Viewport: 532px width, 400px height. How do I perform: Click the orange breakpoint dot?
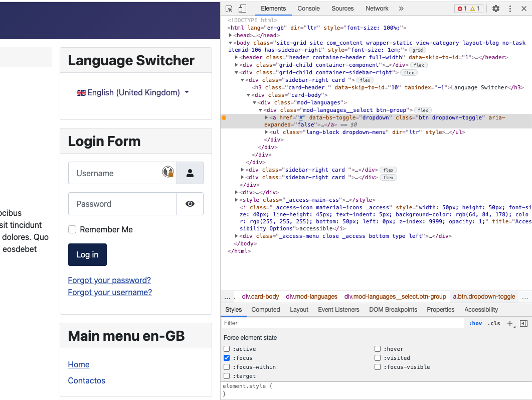(224, 117)
